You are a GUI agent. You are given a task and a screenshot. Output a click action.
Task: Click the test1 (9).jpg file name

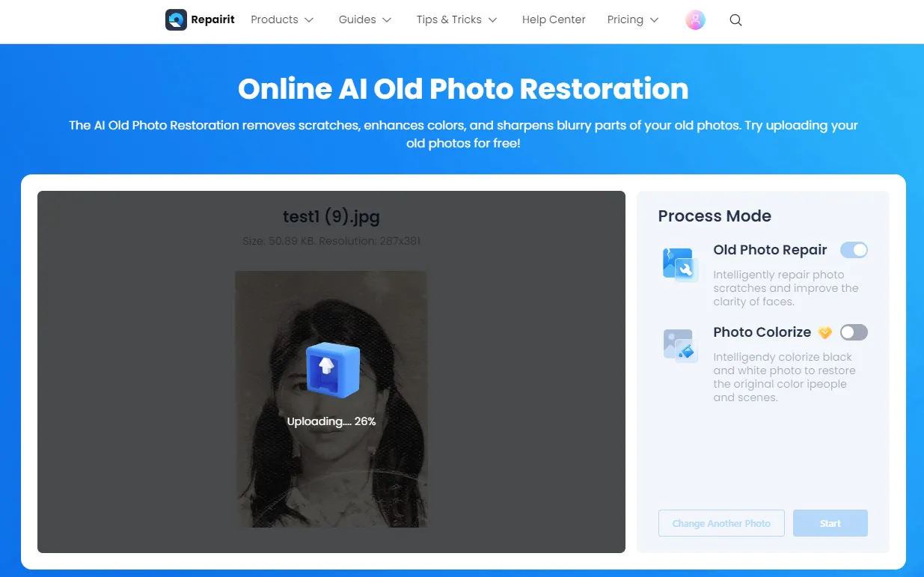click(331, 217)
